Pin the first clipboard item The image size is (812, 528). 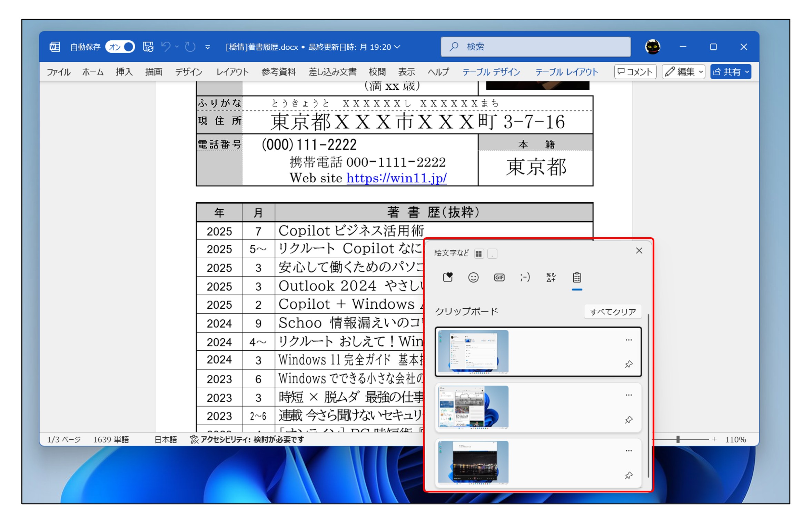coord(628,365)
